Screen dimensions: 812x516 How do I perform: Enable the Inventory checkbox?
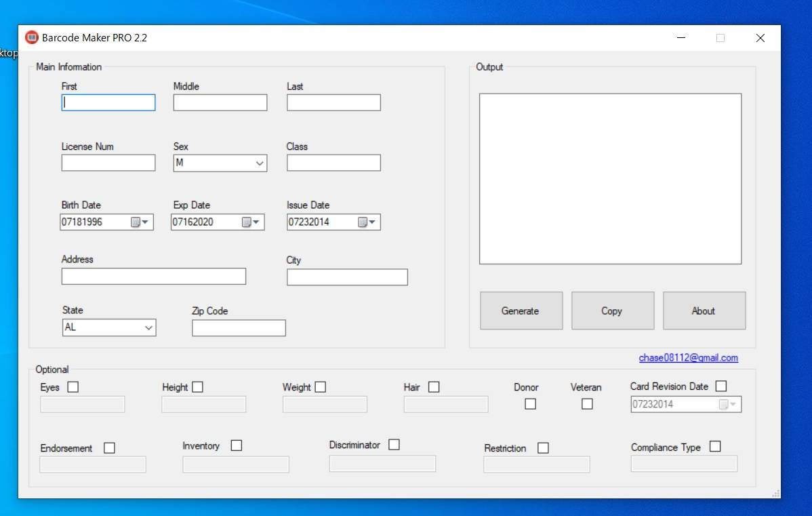236,445
